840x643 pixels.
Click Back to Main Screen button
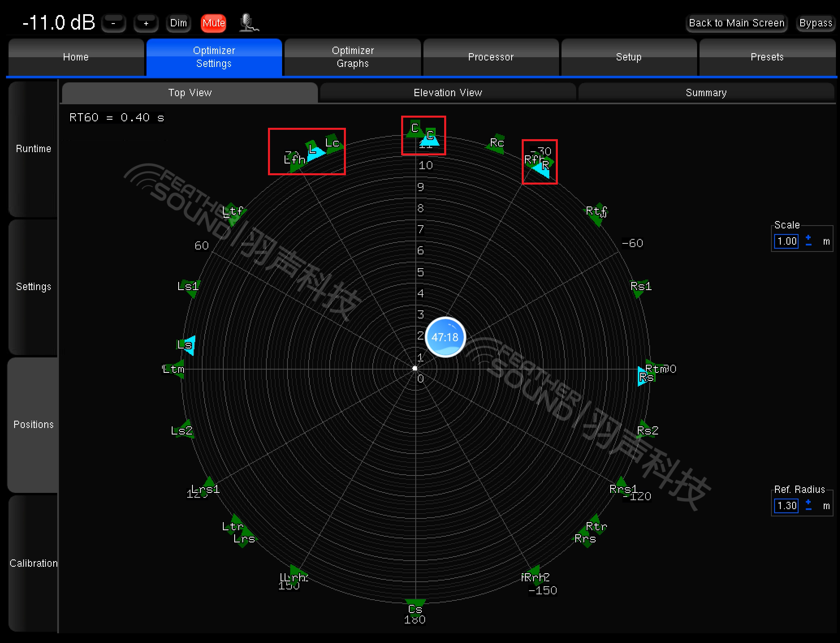736,23
